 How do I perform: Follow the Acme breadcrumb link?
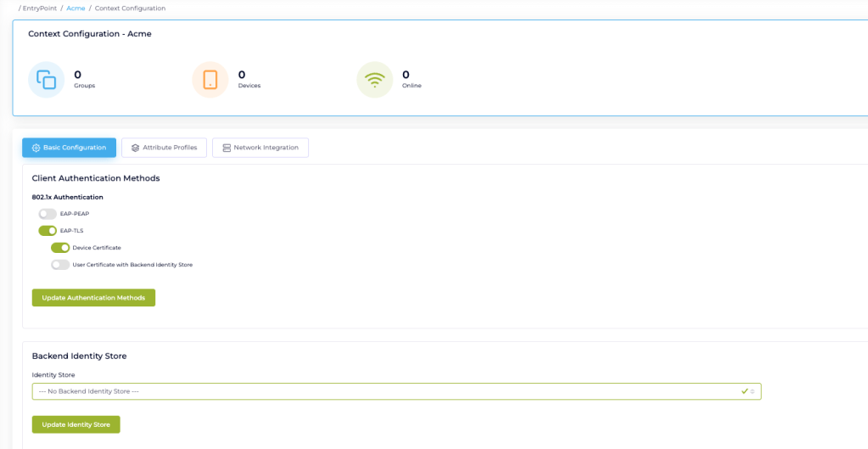76,8
